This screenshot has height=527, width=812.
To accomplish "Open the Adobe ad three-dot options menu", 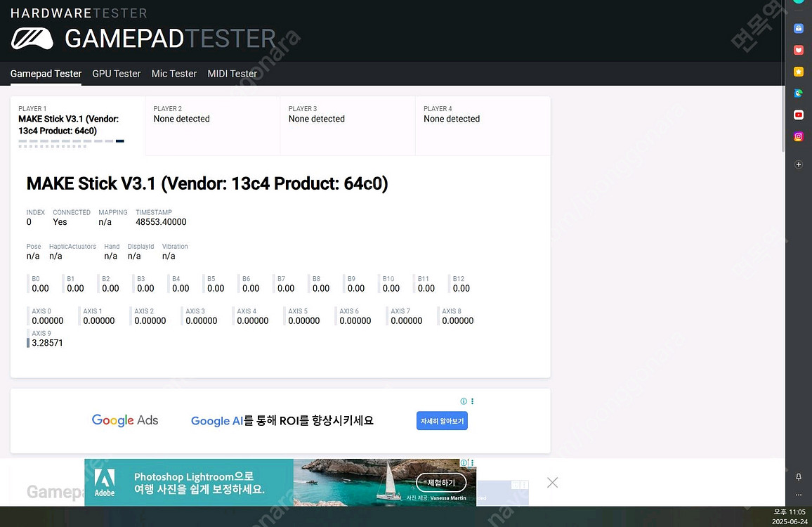I will pos(472,463).
